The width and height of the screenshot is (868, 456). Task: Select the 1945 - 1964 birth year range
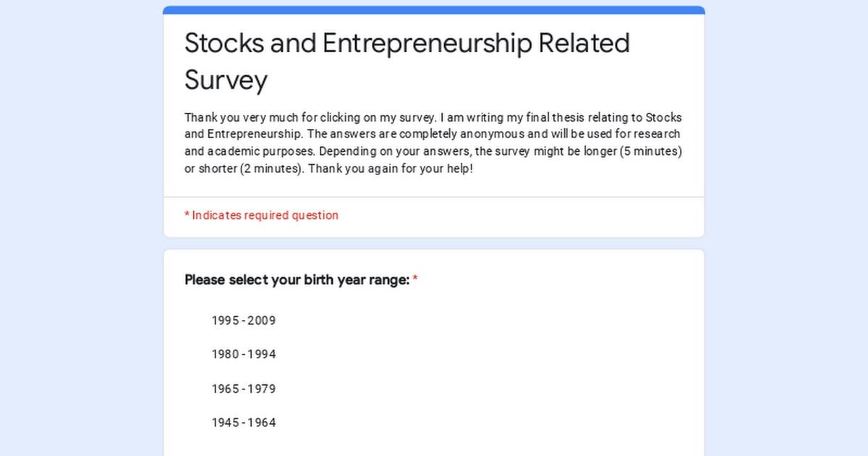pos(244,423)
